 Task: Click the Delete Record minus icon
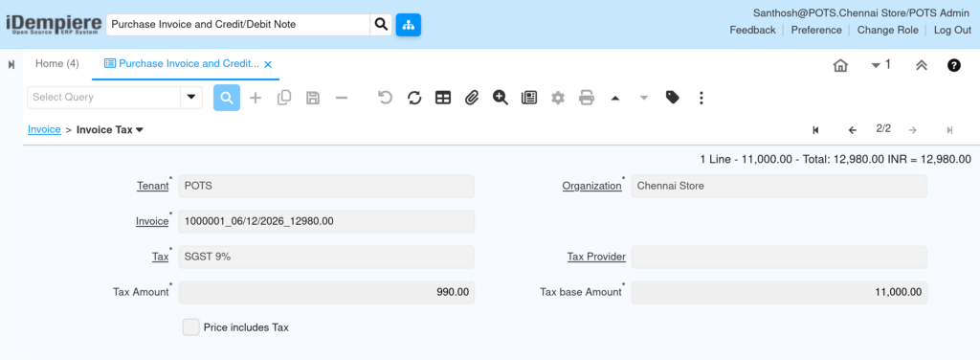(342, 98)
